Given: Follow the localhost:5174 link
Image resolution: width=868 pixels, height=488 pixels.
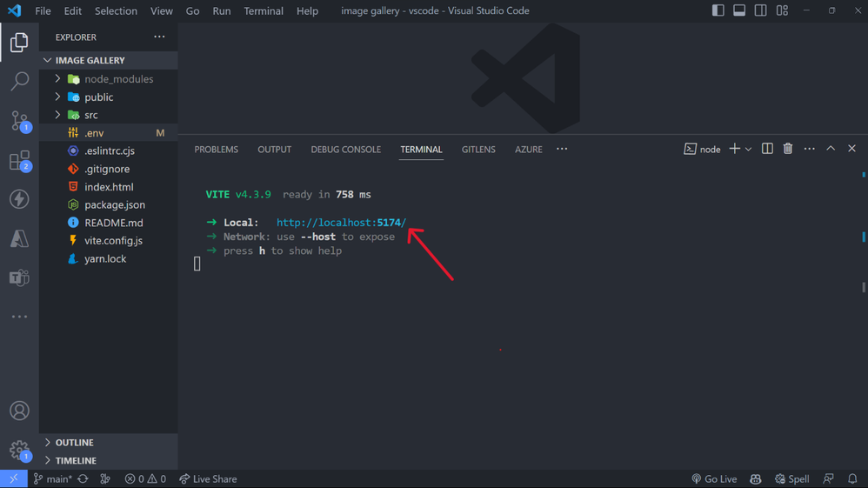Looking at the screenshot, I should pos(342,223).
